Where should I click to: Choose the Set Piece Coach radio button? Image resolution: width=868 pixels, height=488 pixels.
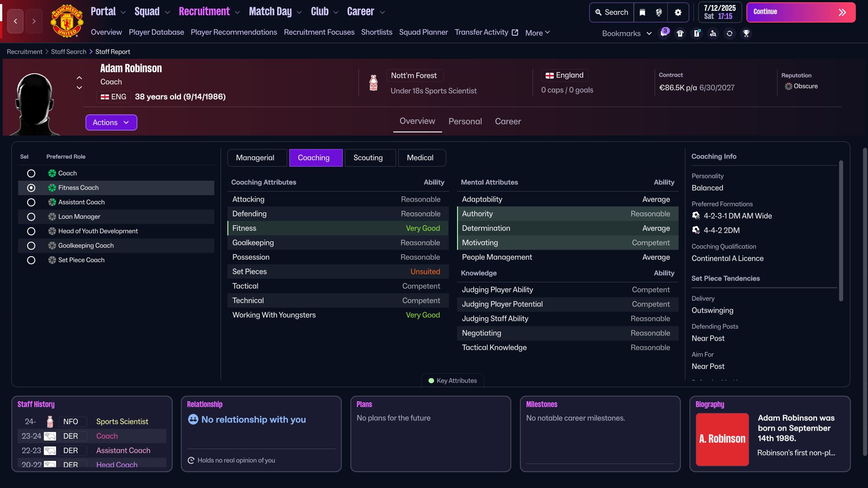pos(31,260)
